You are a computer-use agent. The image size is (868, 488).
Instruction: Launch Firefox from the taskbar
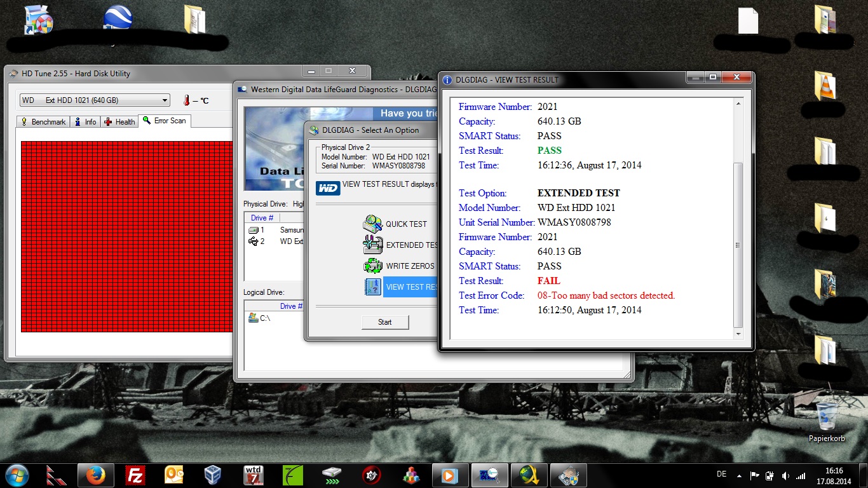point(95,475)
